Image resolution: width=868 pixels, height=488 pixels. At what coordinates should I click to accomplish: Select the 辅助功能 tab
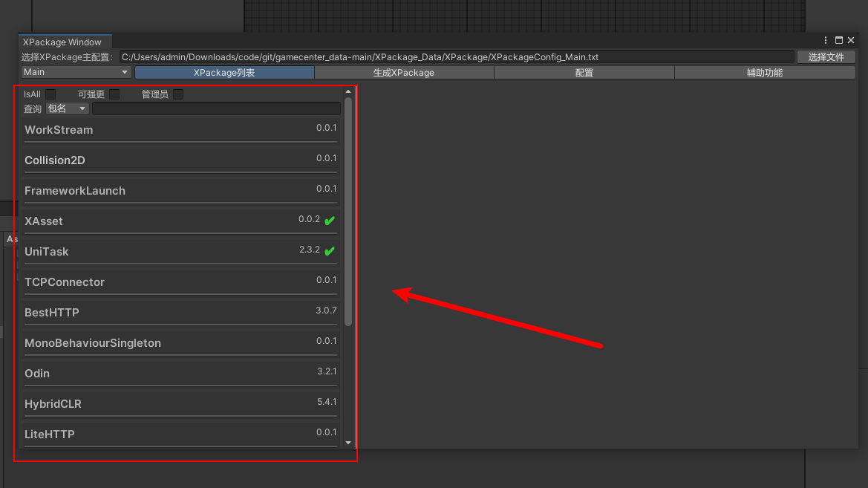(765, 73)
